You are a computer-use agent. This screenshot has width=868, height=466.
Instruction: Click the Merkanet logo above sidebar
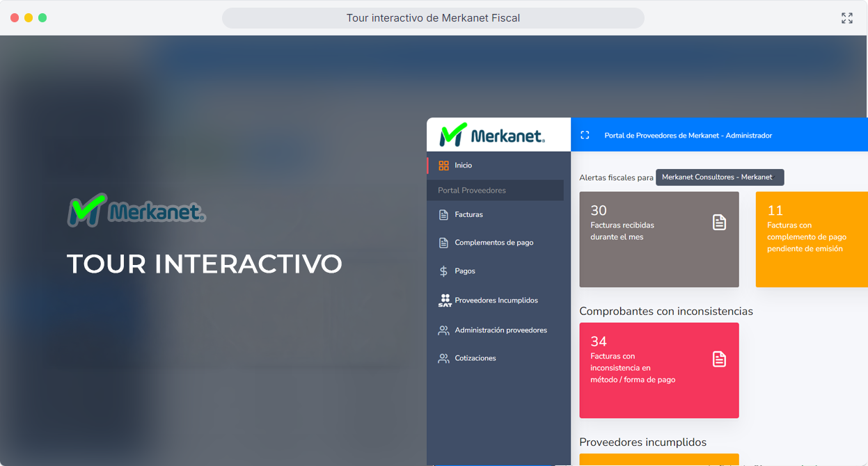tap(493, 135)
